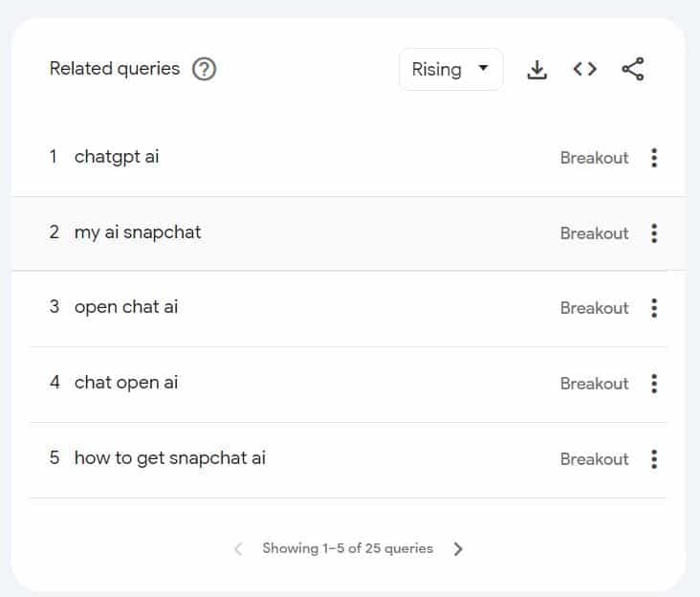
Task: Open more options for open chat ai
Action: [x=654, y=308]
